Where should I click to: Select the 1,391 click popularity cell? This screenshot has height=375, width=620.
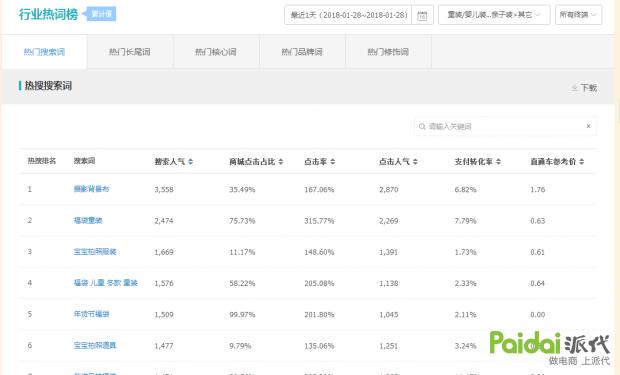coord(389,252)
